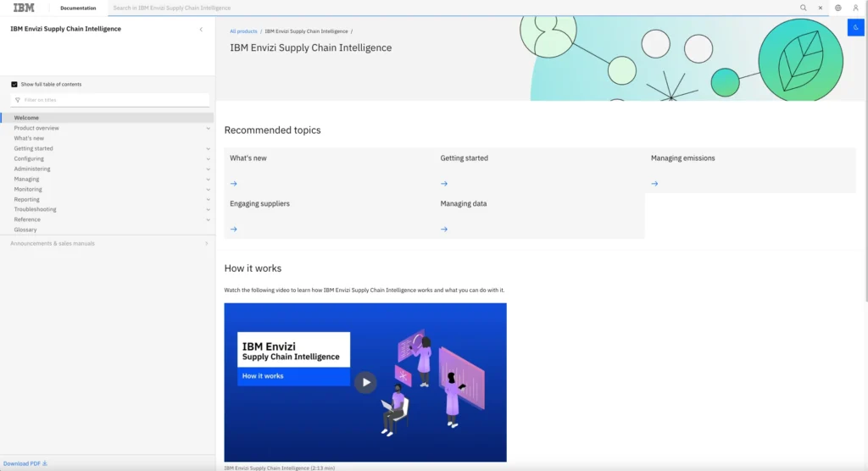Click the IBM logo in header
This screenshot has height=471, width=868.
pyautogui.click(x=24, y=8)
